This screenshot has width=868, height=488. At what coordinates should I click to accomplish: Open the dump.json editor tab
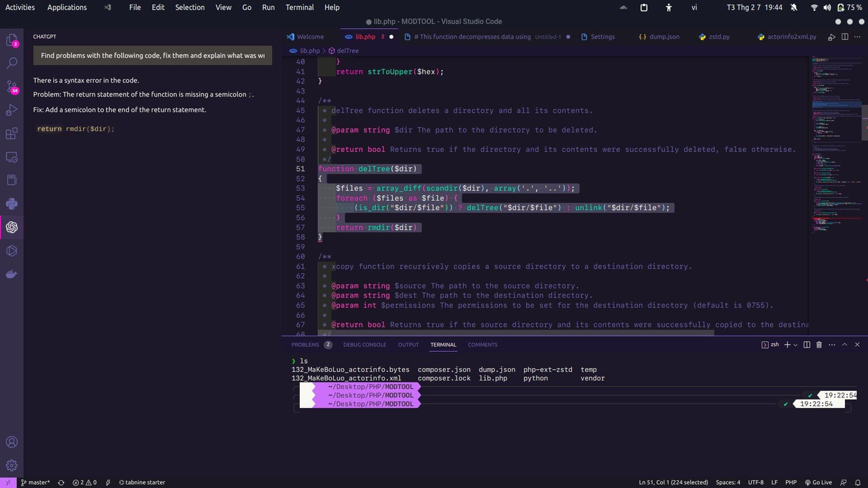(x=664, y=37)
